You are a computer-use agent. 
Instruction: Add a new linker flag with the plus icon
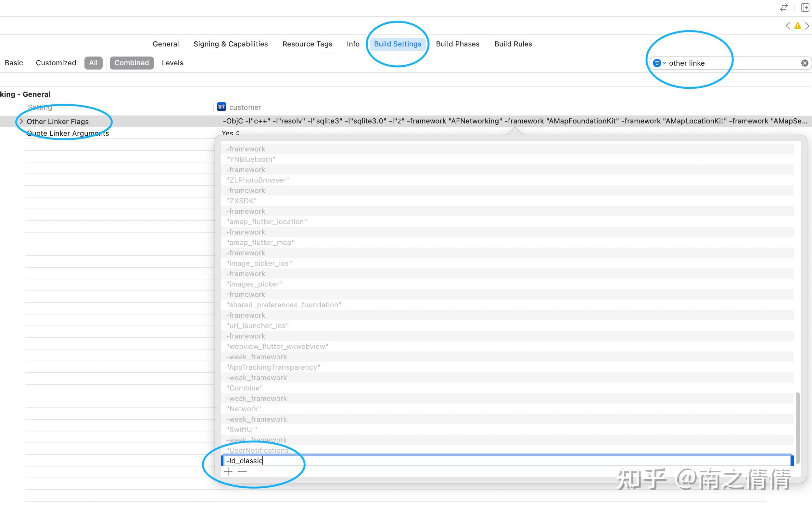[228, 471]
